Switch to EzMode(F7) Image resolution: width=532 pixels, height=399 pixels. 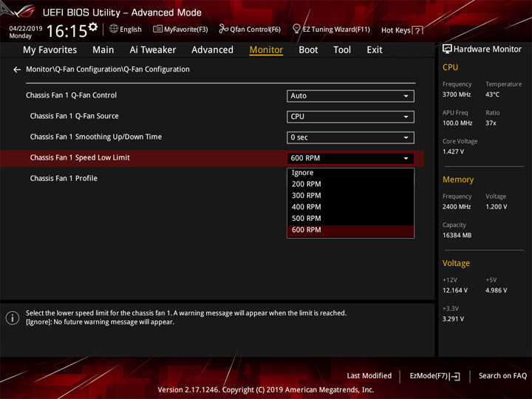click(x=434, y=376)
